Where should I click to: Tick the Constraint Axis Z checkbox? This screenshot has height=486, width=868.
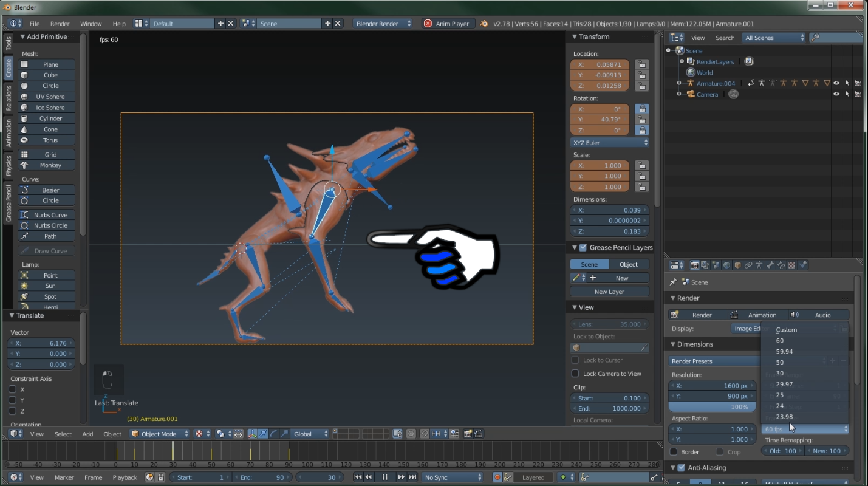[x=12, y=411]
